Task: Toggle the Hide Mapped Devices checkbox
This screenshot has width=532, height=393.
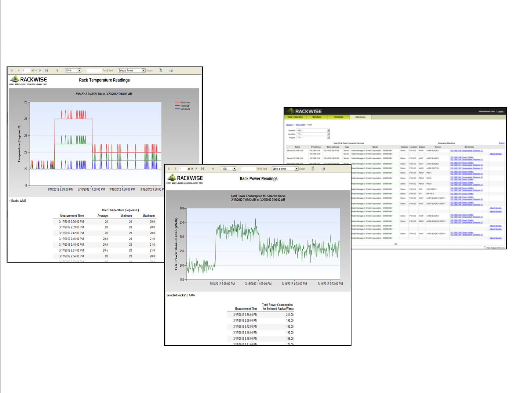Action: pyautogui.click(x=485, y=248)
